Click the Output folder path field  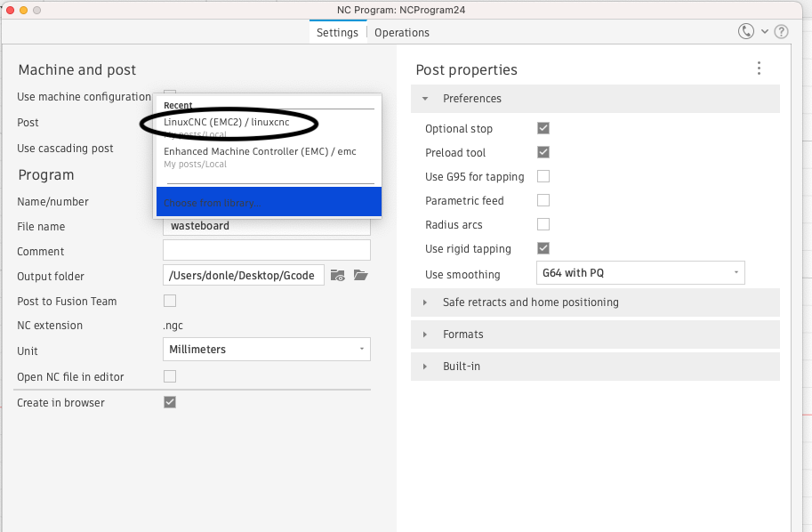pyautogui.click(x=244, y=275)
